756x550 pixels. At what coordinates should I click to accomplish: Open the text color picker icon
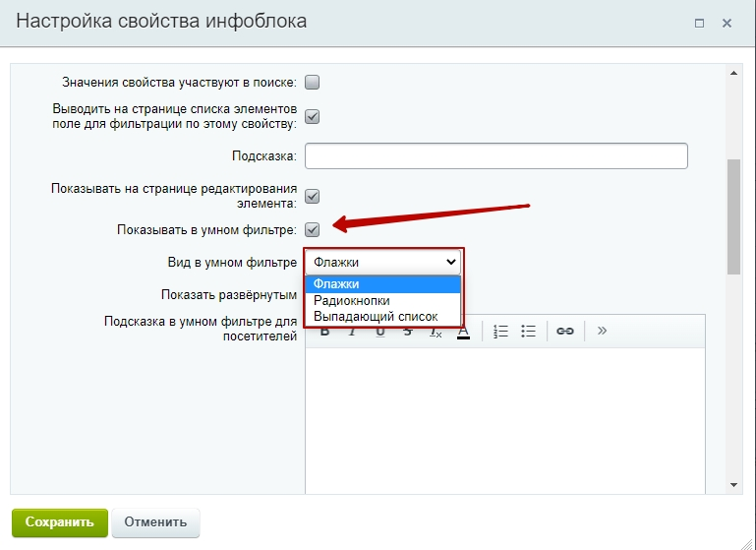click(x=463, y=332)
